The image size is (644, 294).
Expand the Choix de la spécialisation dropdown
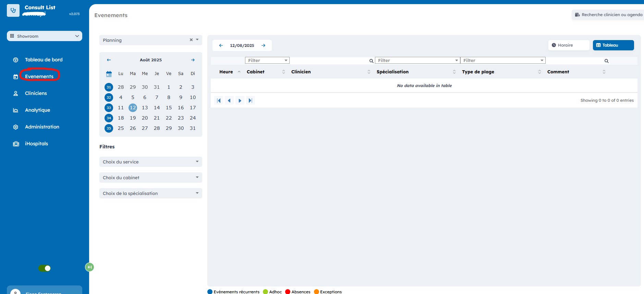pyautogui.click(x=150, y=194)
